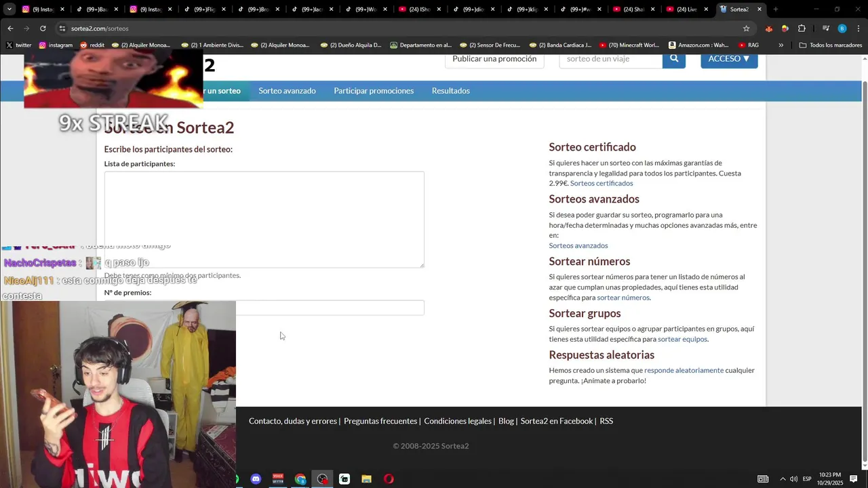Image resolution: width=868 pixels, height=488 pixels.
Task: Open Opera browser from the taskbar
Action: pyautogui.click(x=389, y=479)
